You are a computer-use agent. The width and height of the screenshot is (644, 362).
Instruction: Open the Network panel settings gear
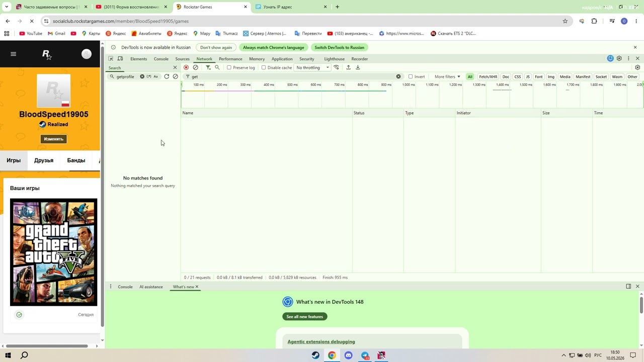click(637, 67)
